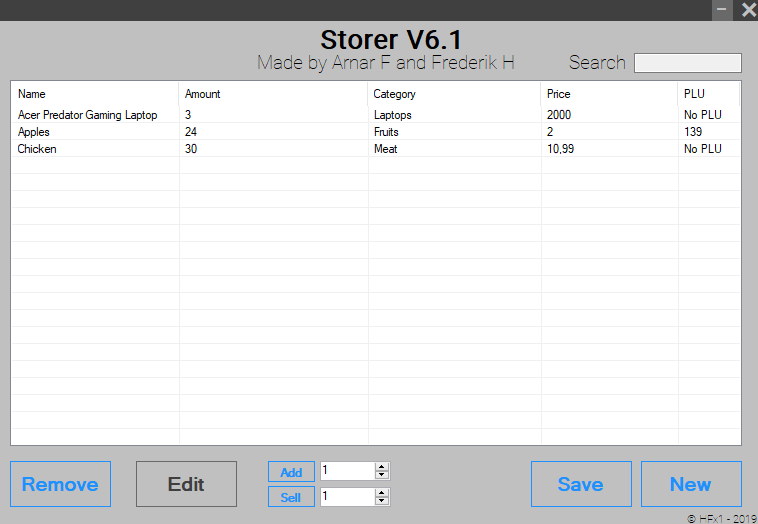Viewport: 758px width, 524px height.
Task: Click the price value 2000
Action: pyautogui.click(x=559, y=115)
